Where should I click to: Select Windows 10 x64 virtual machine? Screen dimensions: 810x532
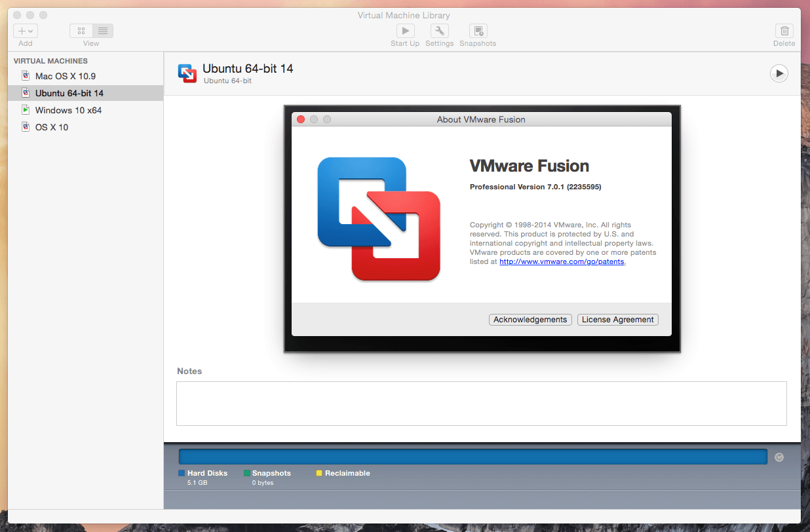coord(86,110)
